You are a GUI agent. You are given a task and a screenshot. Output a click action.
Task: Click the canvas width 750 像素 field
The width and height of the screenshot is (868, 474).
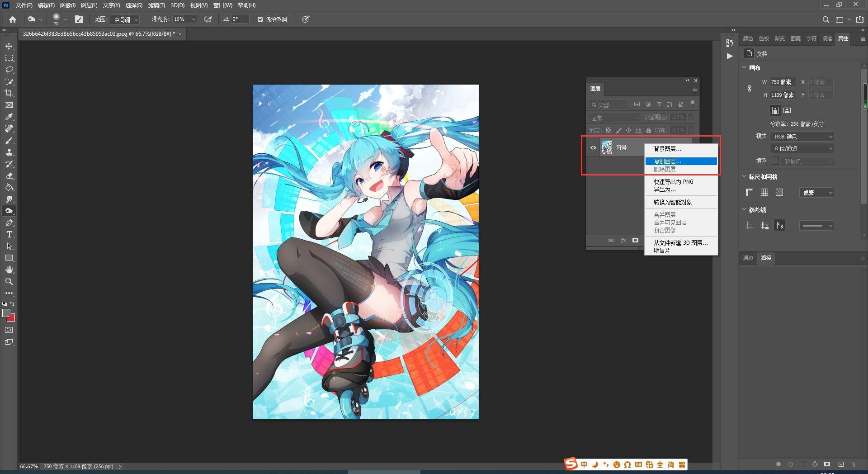tap(782, 82)
